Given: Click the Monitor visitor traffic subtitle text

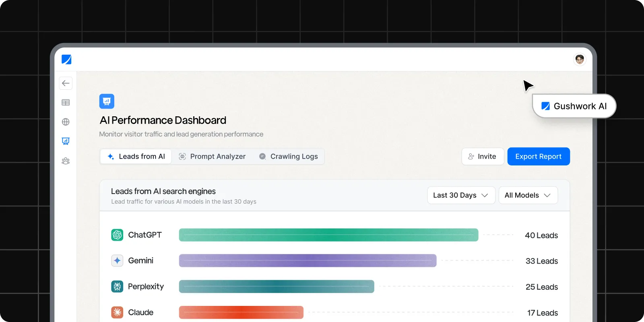Looking at the screenshot, I should tap(181, 134).
